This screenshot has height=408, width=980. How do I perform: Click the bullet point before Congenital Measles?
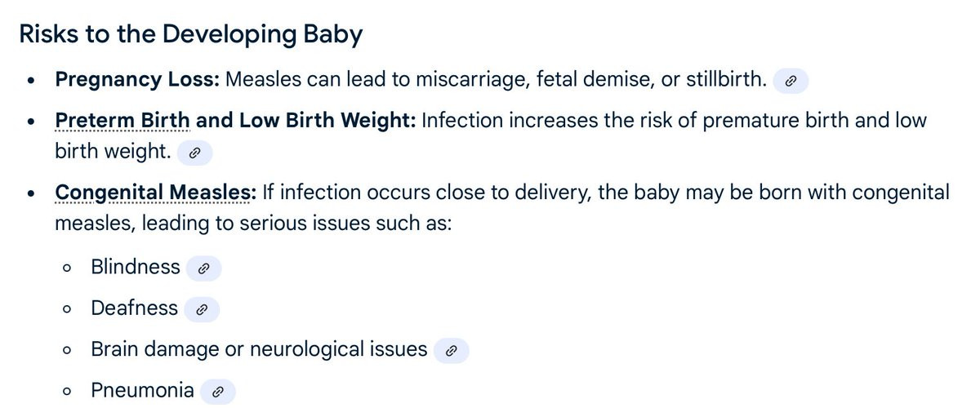click(x=31, y=195)
